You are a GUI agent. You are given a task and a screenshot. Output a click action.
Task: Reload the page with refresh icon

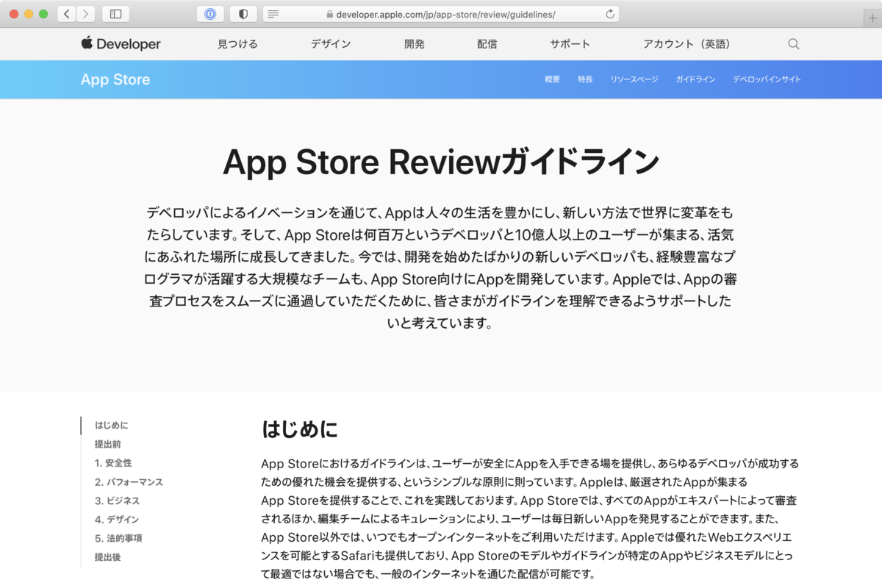[x=609, y=14]
